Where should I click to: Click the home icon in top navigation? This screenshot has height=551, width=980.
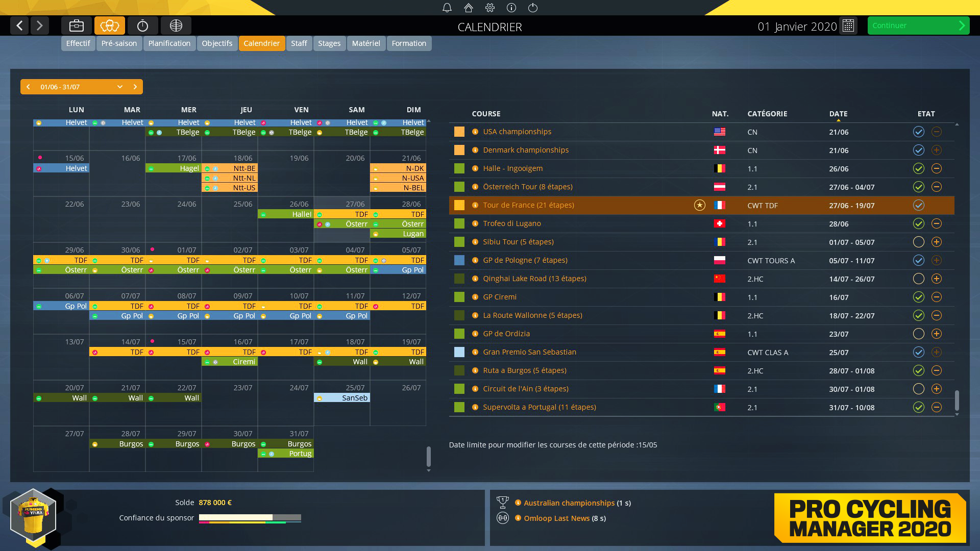[468, 8]
